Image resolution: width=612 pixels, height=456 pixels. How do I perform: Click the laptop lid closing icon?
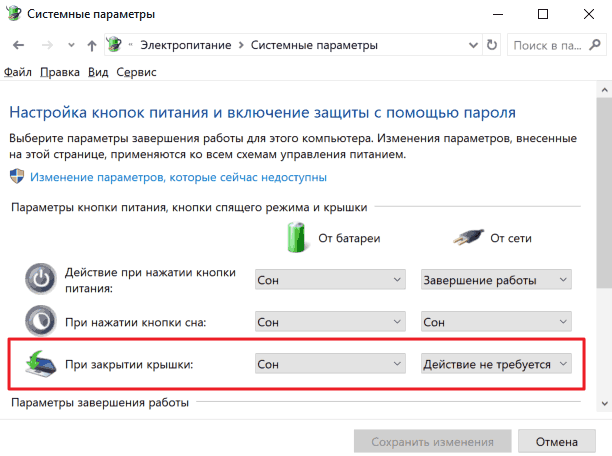(x=41, y=363)
